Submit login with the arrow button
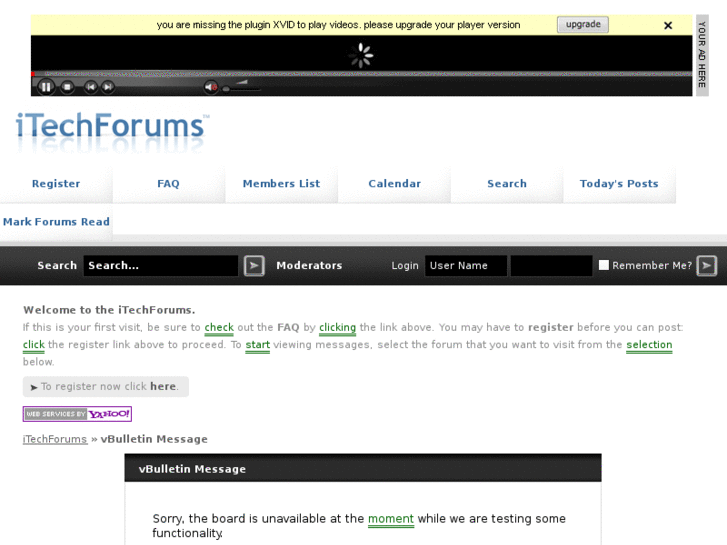727x545 pixels. 707,265
